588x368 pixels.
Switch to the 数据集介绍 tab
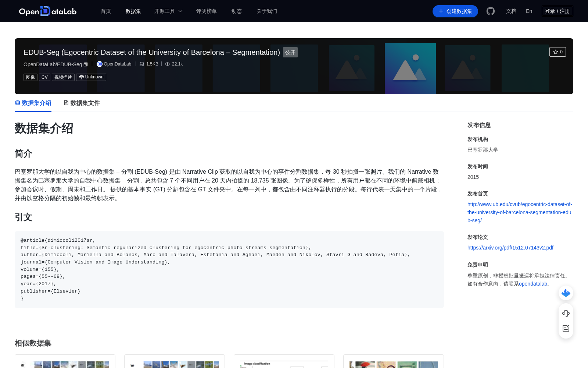tap(33, 103)
